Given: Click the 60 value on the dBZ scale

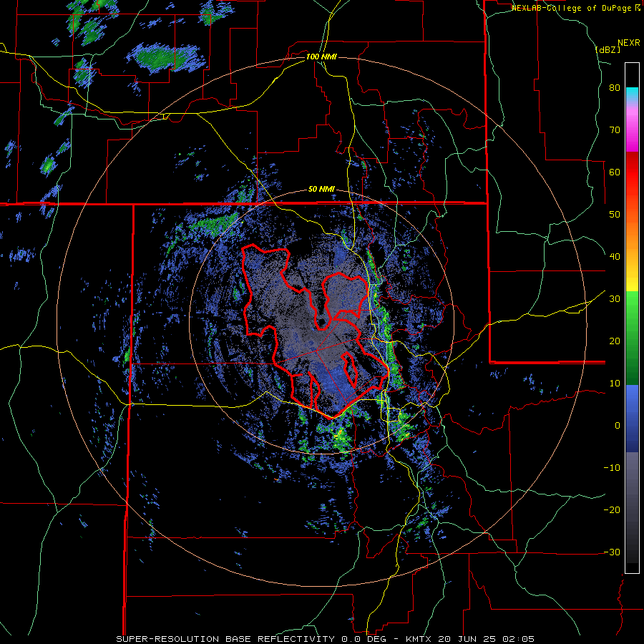Looking at the screenshot, I should pos(615,172).
